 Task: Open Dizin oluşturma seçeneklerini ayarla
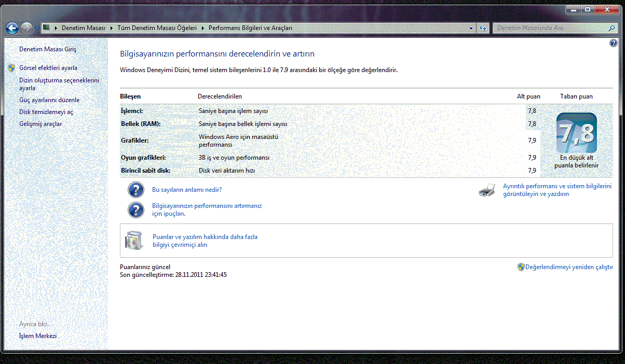[59, 84]
